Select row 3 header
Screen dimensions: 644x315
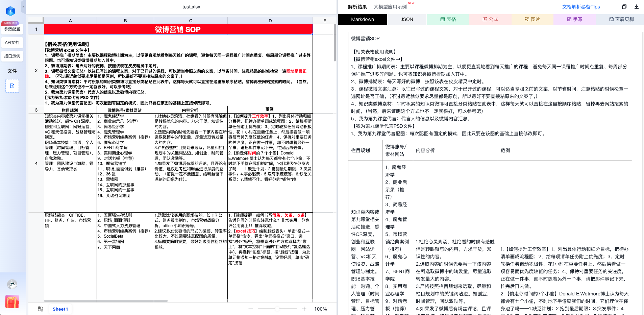pos(36,110)
